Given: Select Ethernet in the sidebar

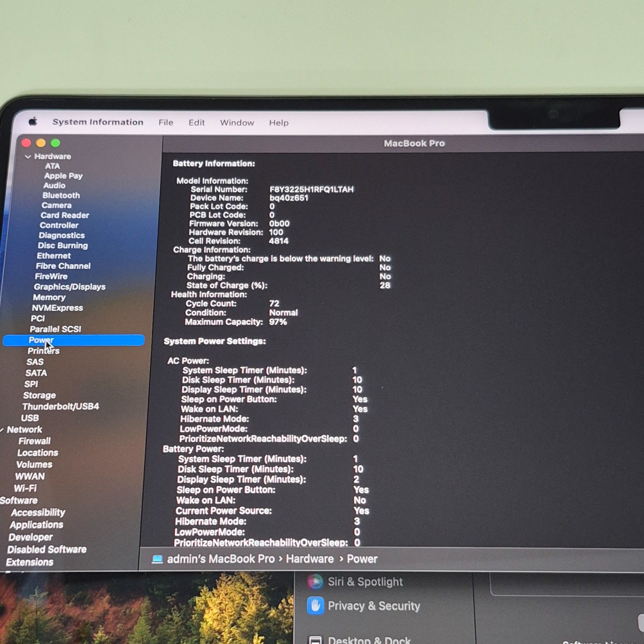Looking at the screenshot, I should [x=54, y=255].
